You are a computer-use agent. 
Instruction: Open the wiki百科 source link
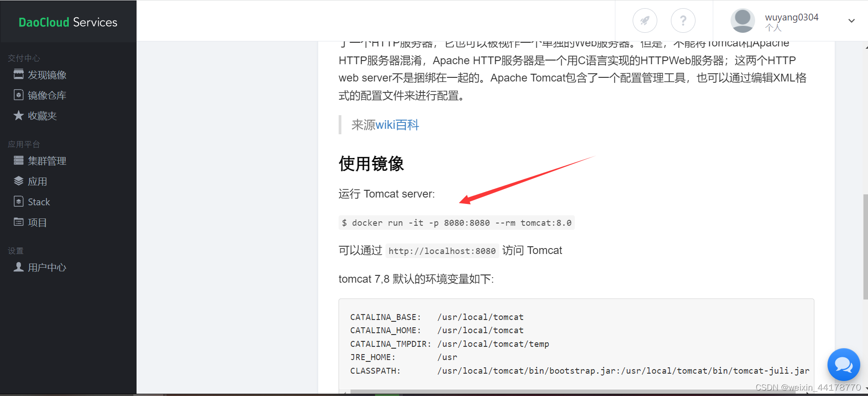pos(397,125)
